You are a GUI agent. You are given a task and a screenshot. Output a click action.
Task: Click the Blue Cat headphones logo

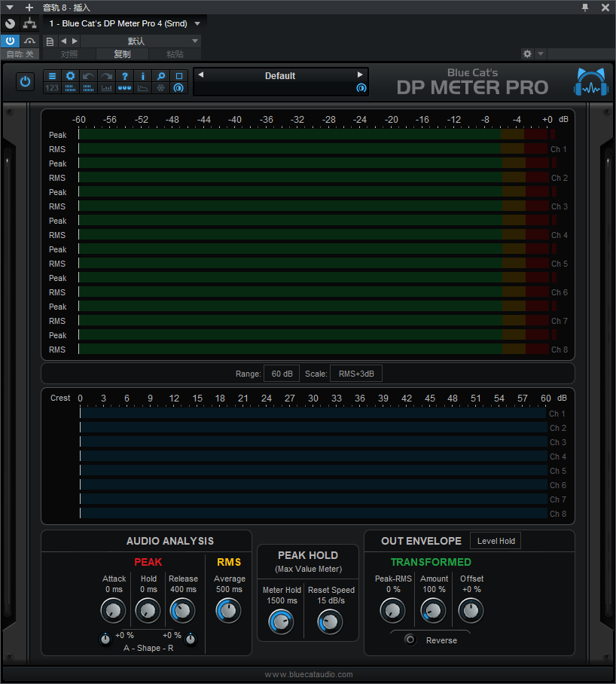coord(591,81)
